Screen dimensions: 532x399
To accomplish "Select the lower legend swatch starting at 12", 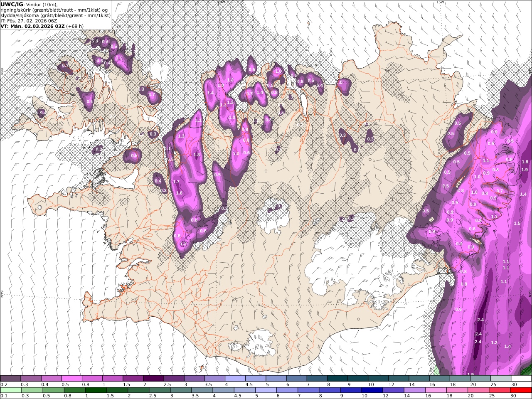I will 393,390.
